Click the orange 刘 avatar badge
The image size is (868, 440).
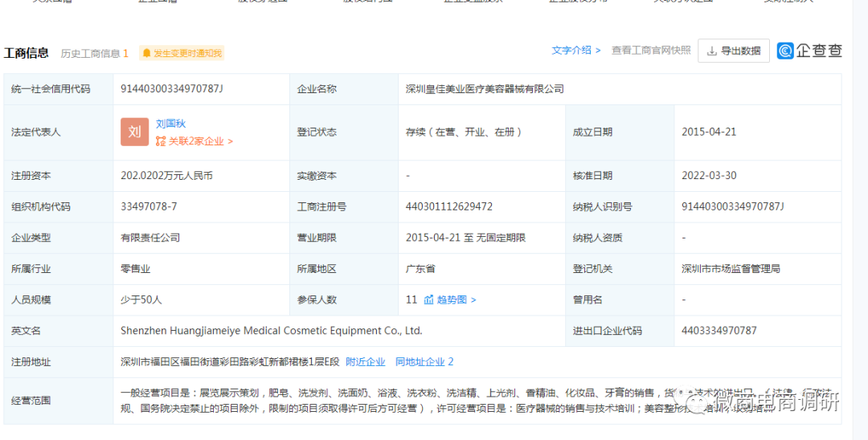coord(134,132)
